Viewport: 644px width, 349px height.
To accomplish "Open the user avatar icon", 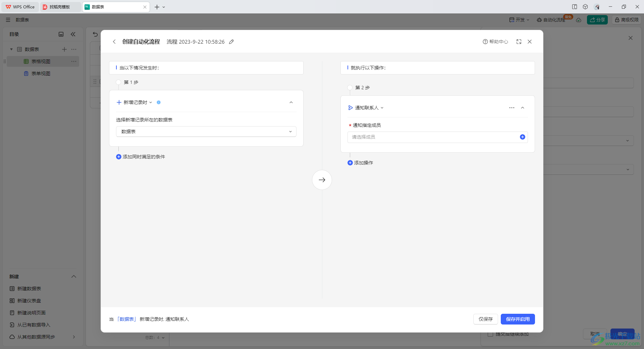I will click(x=597, y=7).
